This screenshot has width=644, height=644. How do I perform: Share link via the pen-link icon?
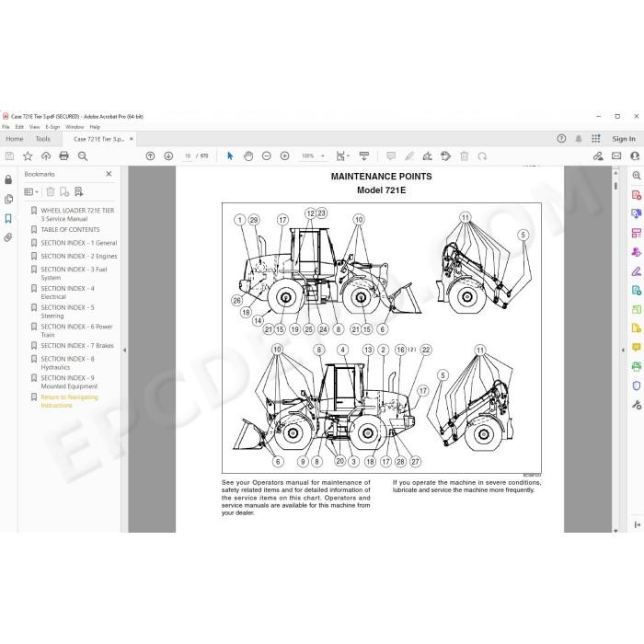598,156
